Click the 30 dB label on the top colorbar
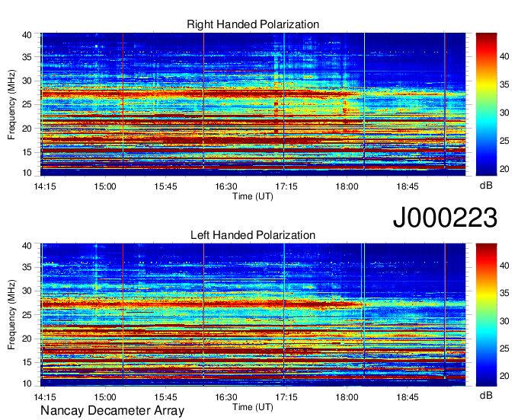The image size is (518, 420). (504, 113)
